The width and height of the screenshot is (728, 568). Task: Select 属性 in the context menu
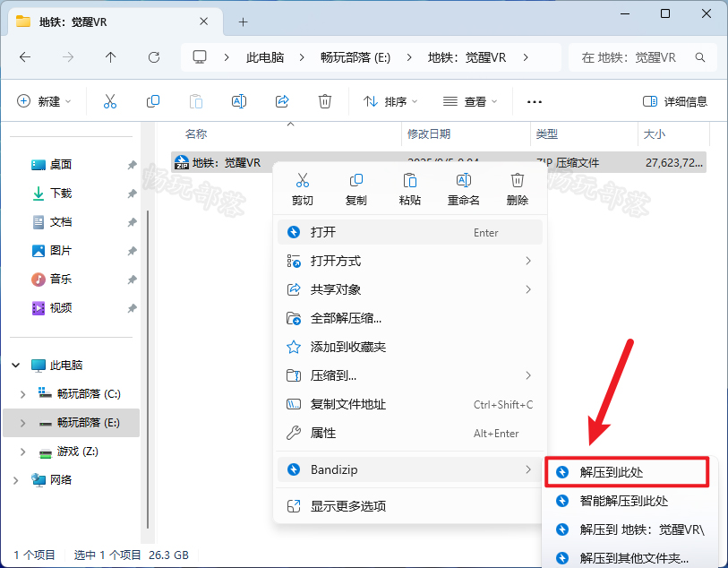[x=410, y=433]
